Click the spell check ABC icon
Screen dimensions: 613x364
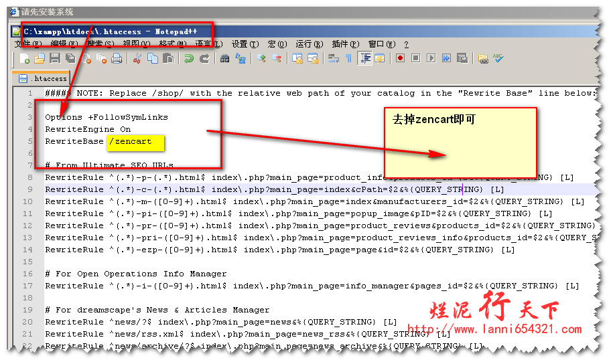(498, 59)
